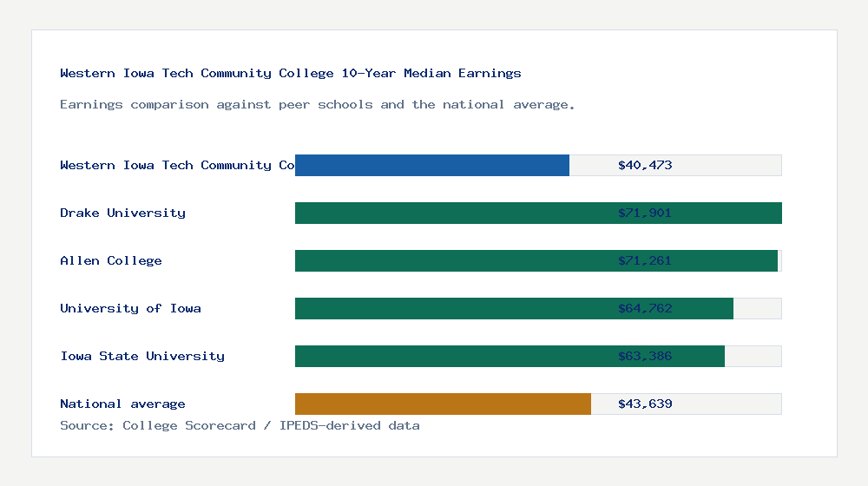
Task: Click the Source: College Scorecard footnote
Action: coord(240,425)
